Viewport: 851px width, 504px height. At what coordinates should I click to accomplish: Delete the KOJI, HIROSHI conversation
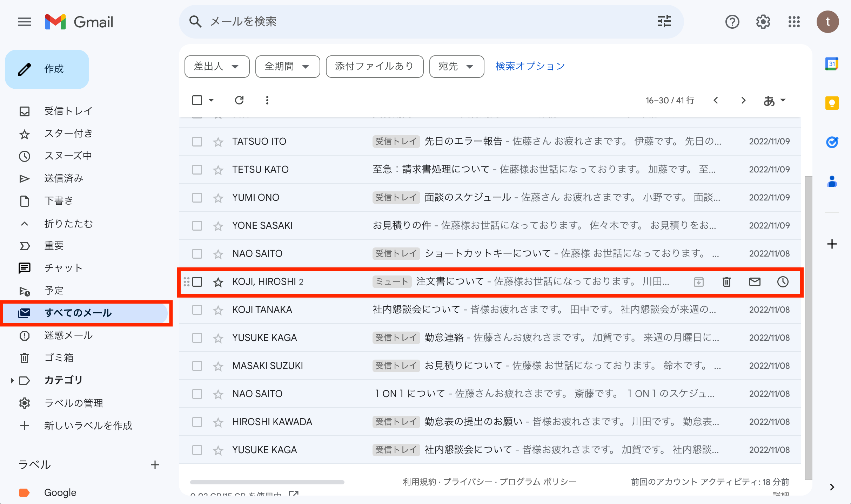point(726,282)
